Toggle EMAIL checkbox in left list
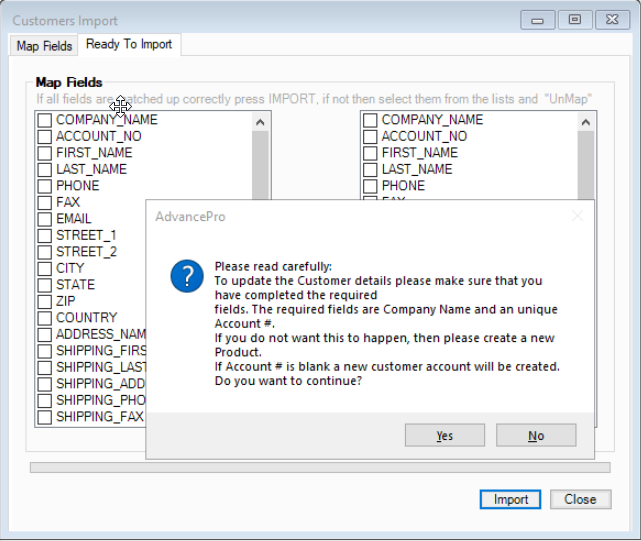Screen dimensions: 641x541 (45, 219)
